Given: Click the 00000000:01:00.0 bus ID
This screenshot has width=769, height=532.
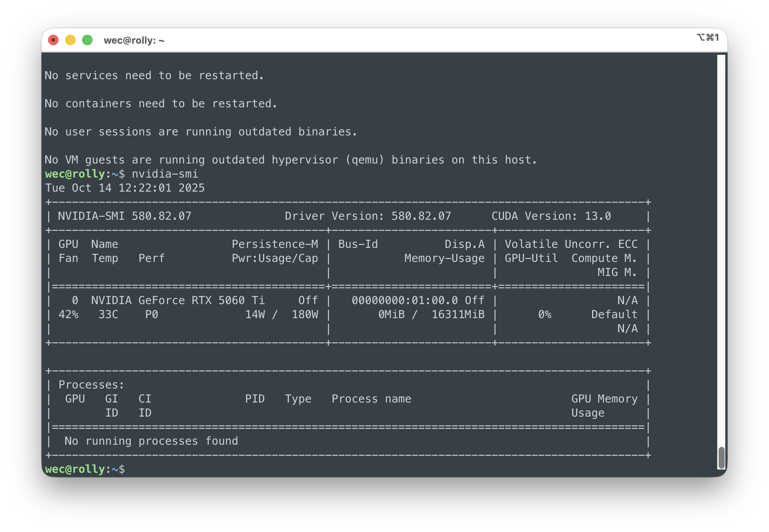Looking at the screenshot, I should coord(404,300).
